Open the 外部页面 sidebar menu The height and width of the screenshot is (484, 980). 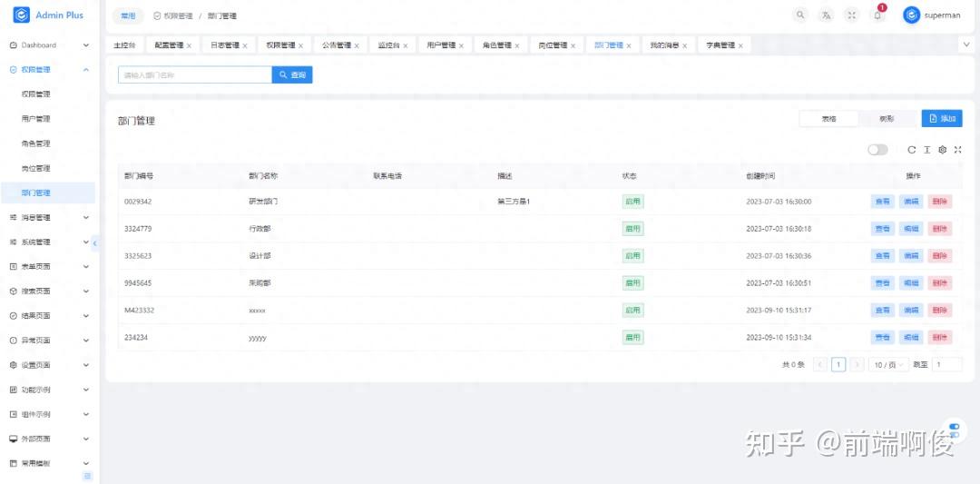tap(47, 439)
